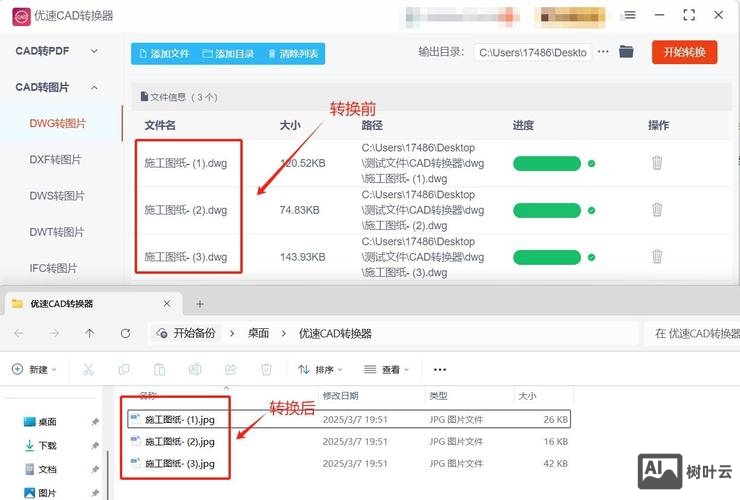The width and height of the screenshot is (740, 500).
Task: Click the 优速CAD转换器 app logo icon
Action: click(21, 17)
